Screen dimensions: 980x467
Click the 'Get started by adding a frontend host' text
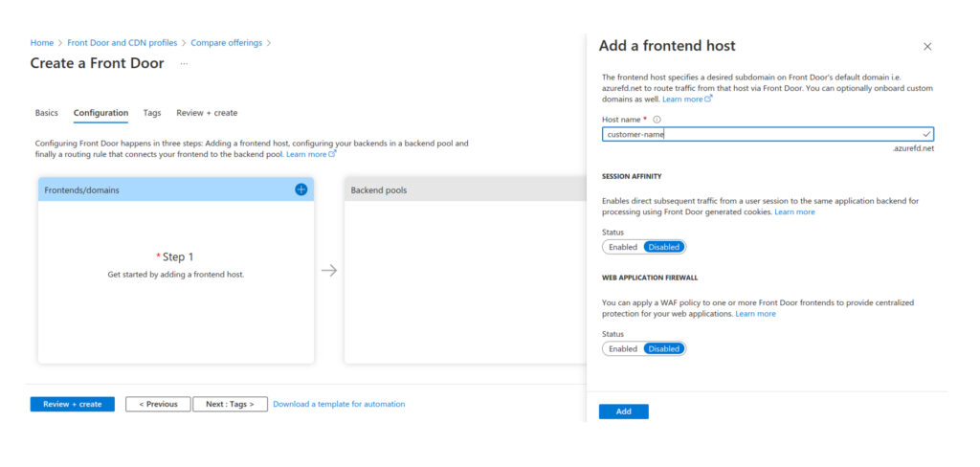(x=176, y=275)
